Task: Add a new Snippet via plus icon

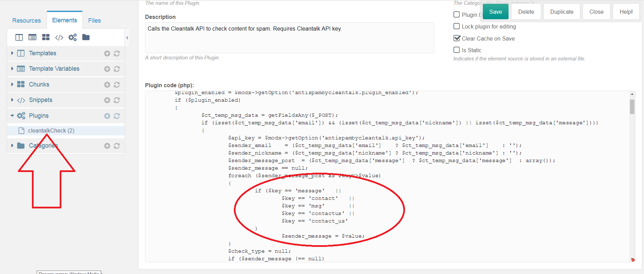Action: click(x=107, y=100)
